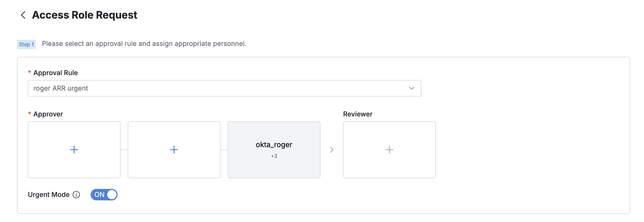The width and height of the screenshot is (644, 222).
Task: Click the Step 1 badge
Action: [x=26, y=44]
